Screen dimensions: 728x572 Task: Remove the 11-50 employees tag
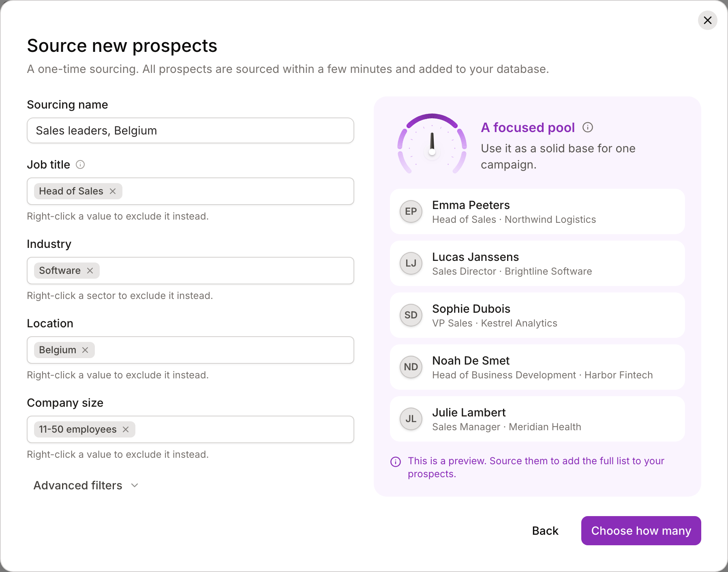point(126,429)
